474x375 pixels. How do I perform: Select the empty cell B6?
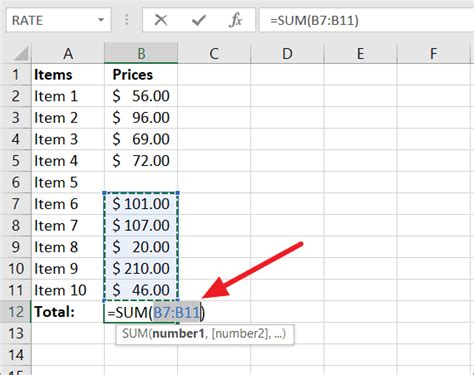point(141,182)
